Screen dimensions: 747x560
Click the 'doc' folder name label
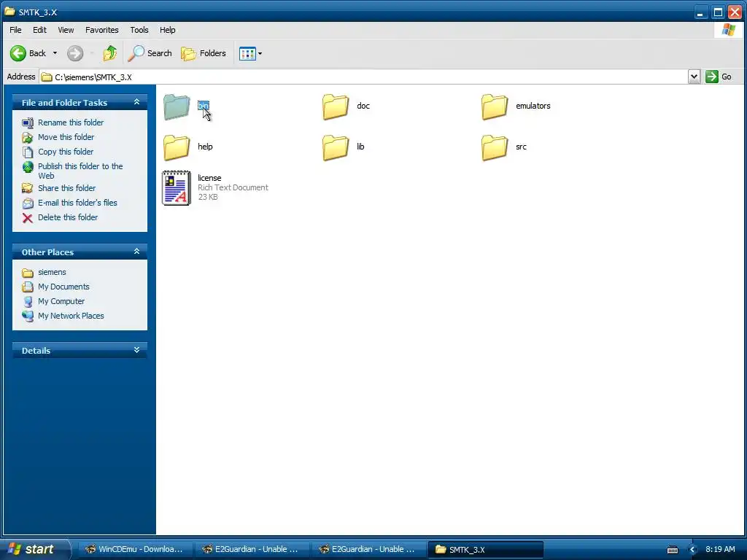(363, 106)
